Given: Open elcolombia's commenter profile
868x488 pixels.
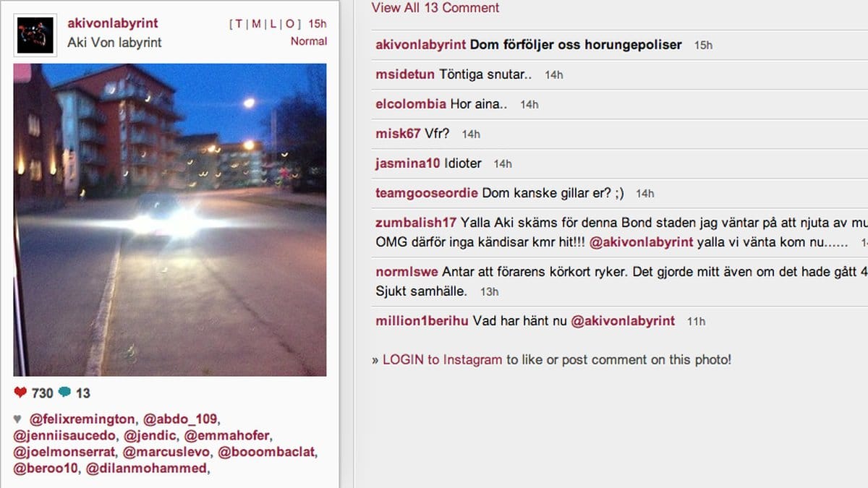Looking at the screenshot, I should (411, 104).
